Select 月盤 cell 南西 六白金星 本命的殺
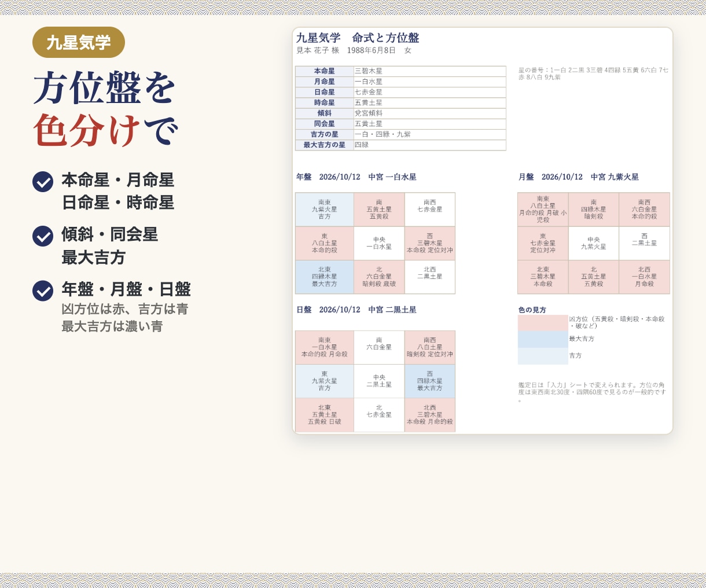 [x=645, y=210]
